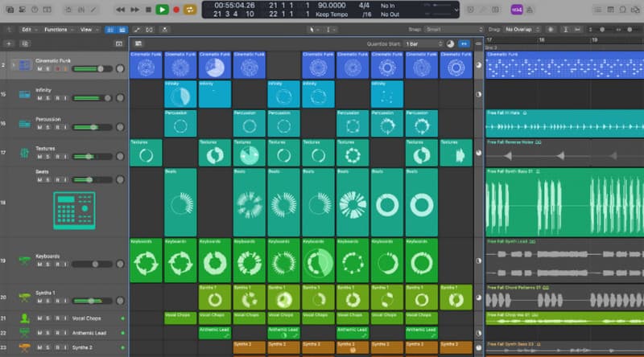This screenshot has width=644, height=357.
Task: Open the media Browsers icon
Action: [636, 10]
